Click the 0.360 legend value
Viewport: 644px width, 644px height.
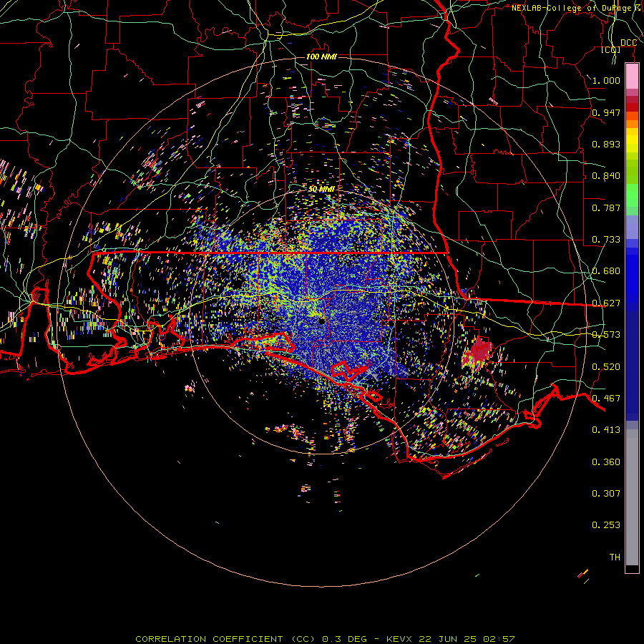(606, 462)
